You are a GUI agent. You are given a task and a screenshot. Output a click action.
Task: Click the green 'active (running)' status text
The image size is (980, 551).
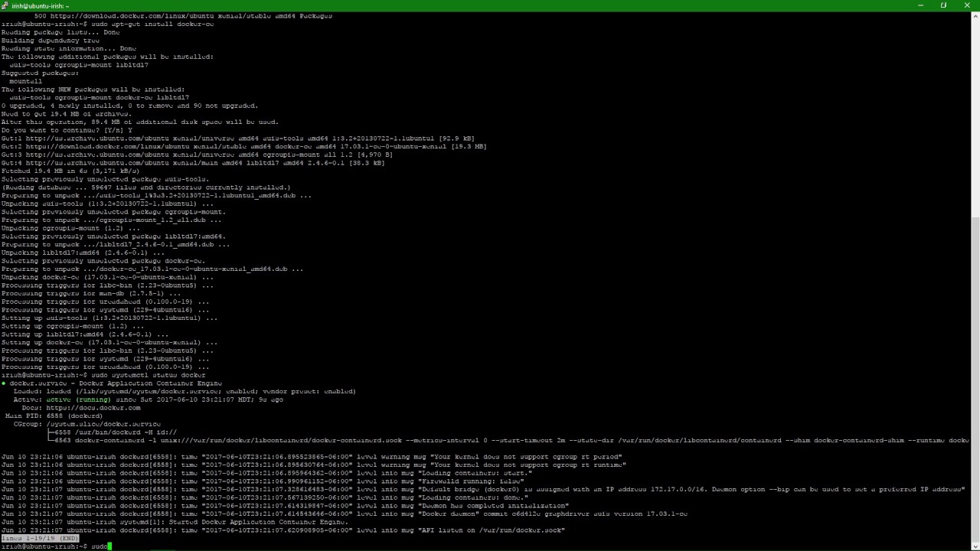(78, 399)
